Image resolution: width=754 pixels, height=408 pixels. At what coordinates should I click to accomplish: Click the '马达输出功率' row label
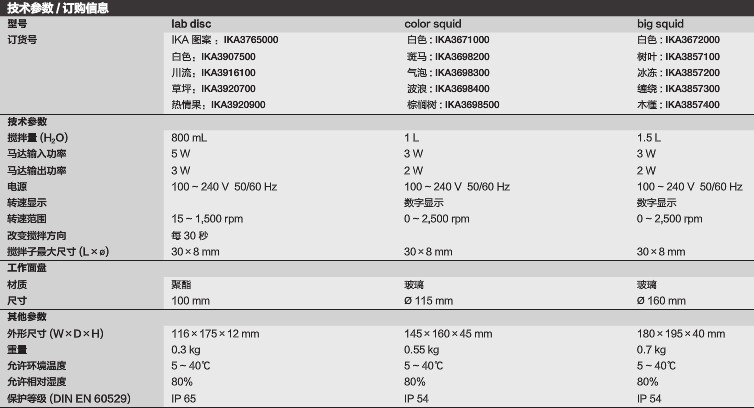pyautogui.click(x=37, y=170)
